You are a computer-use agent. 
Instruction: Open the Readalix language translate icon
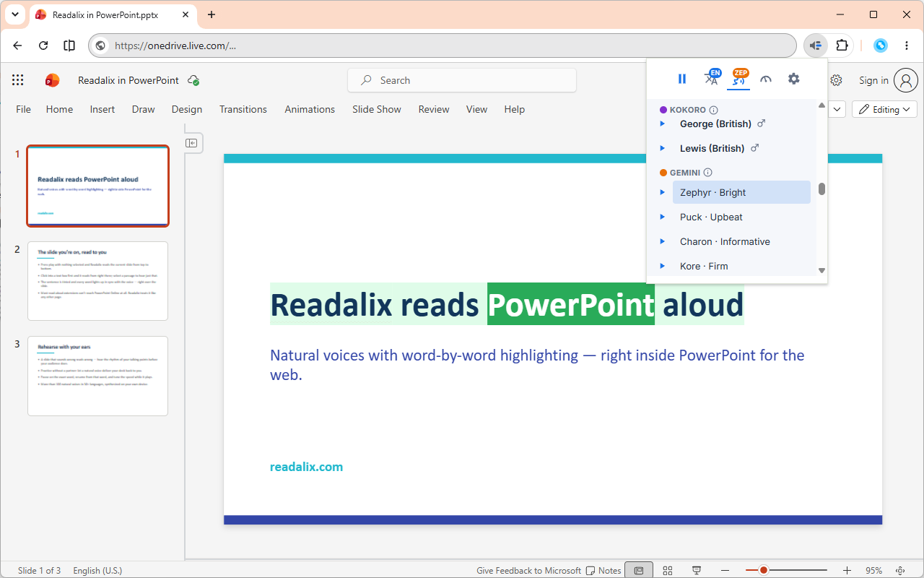pyautogui.click(x=712, y=78)
